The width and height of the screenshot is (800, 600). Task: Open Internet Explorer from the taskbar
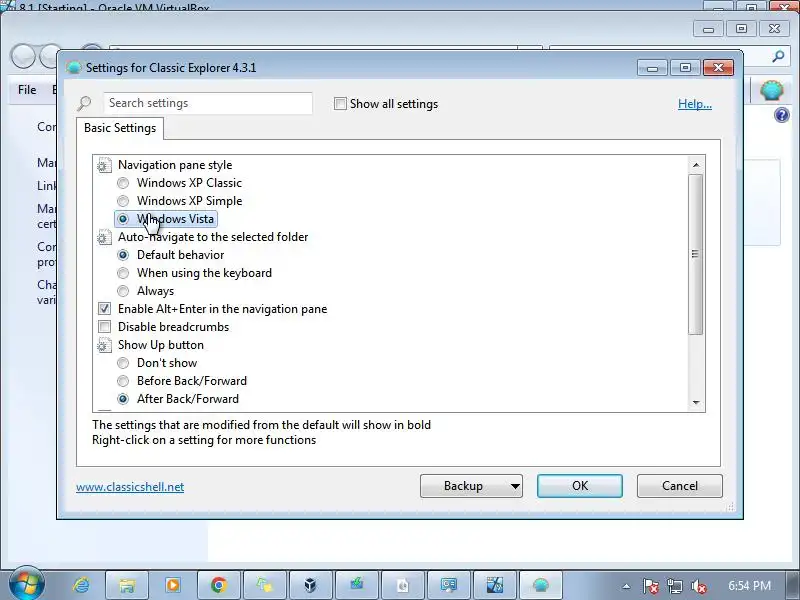pyautogui.click(x=81, y=585)
